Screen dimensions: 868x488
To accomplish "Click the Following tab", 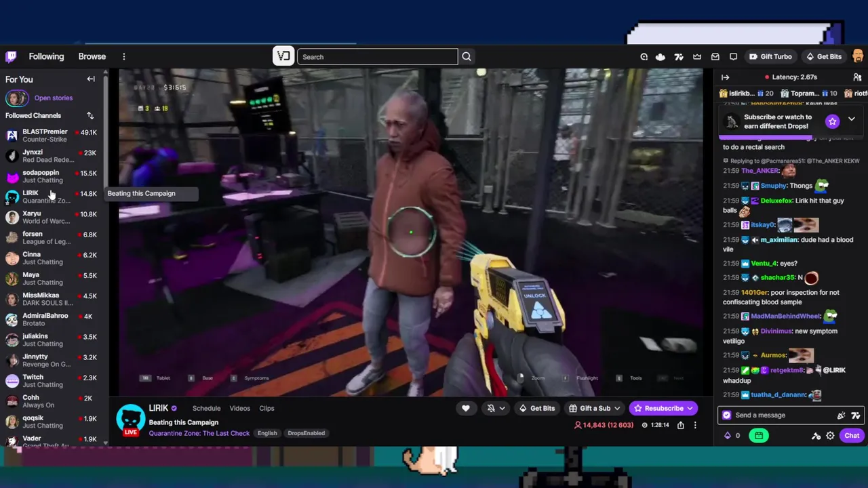I will pyautogui.click(x=46, y=57).
